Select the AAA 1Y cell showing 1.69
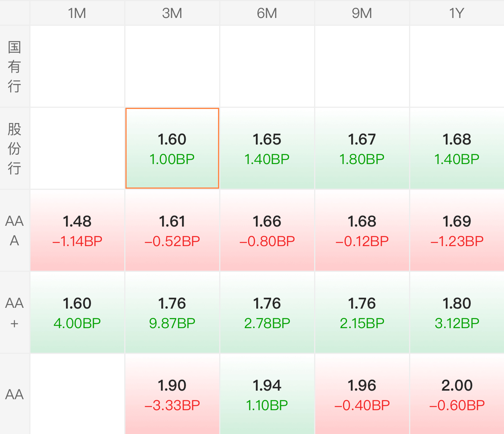 [x=457, y=230]
